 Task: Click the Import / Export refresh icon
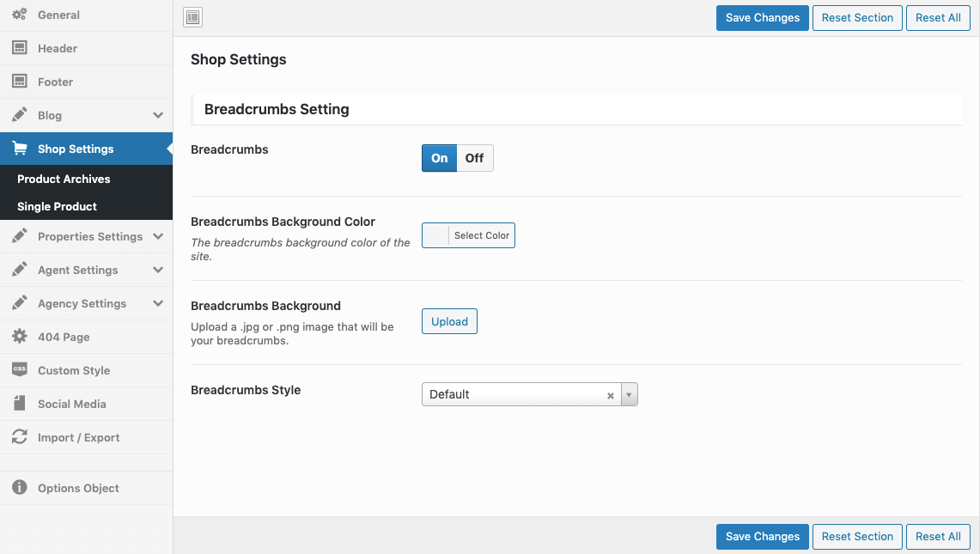[19, 437]
